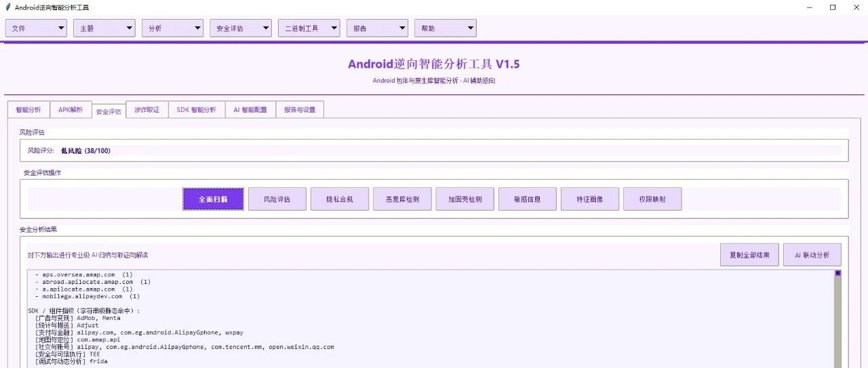868x368 pixels.
Task: Click the Android逆向智能分析工具 V1.5 heading
Action: point(434,64)
